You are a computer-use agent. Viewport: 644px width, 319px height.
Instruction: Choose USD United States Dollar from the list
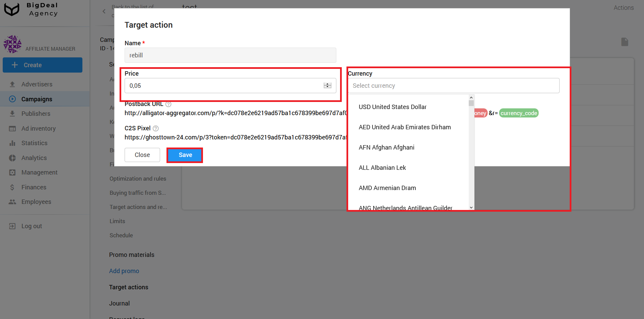pos(392,107)
